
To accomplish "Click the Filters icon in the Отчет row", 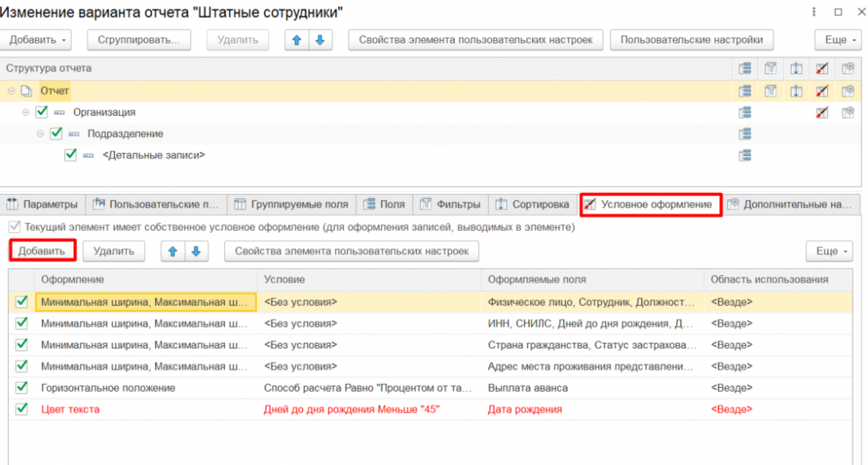I will (771, 91).
